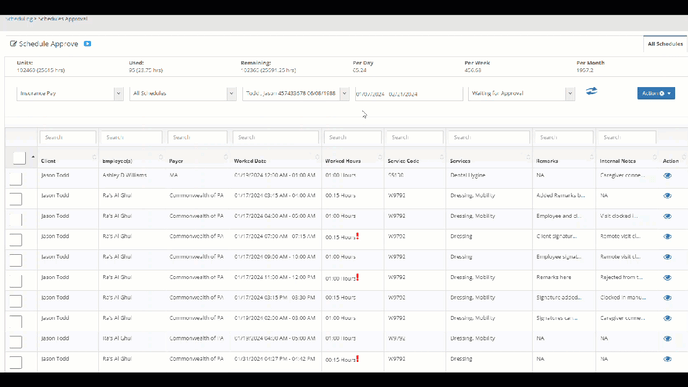Click red alert mark in 07:00 AM row
This screenshot has height=387, width=688.
coord(358,236)
